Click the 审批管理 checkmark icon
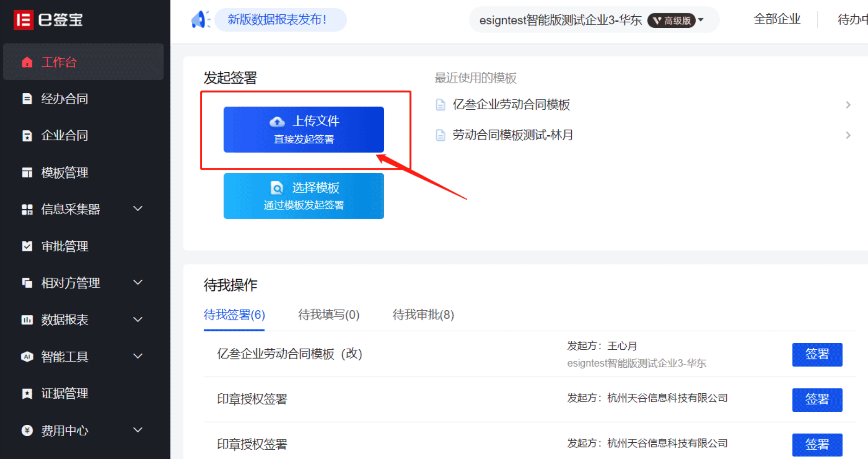This screenshot has height=459, width=868. pyautogui.click(x=27, y=246)
